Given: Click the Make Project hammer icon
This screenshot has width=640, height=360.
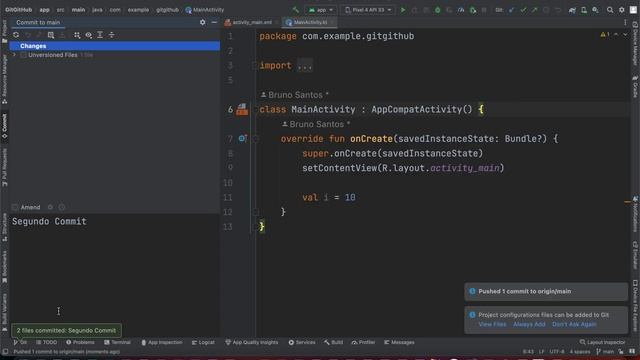Looking at the screenshot, I should click(x=296, y=10).
